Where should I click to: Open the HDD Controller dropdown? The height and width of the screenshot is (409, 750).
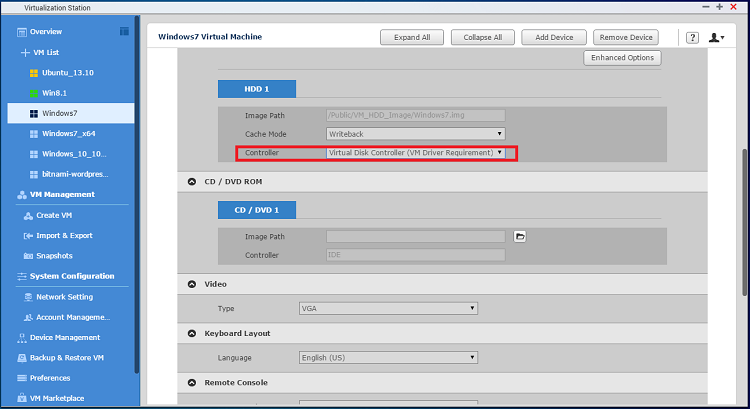(416, 153)
